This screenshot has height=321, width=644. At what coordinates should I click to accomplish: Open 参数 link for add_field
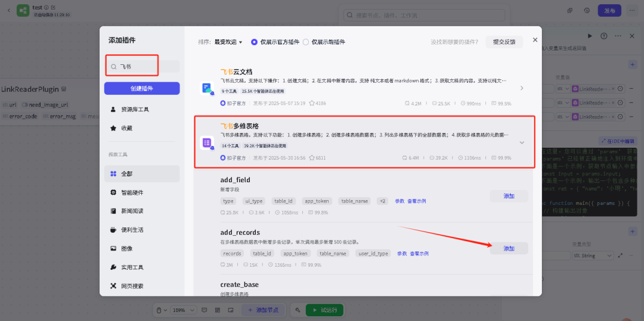(x=400, y=201)
